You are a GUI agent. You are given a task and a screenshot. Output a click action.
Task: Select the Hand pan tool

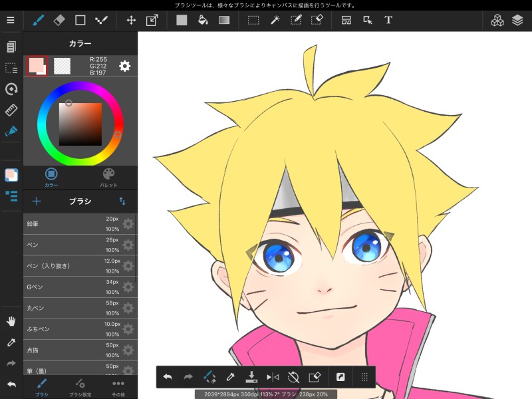[x=11, y=321]
